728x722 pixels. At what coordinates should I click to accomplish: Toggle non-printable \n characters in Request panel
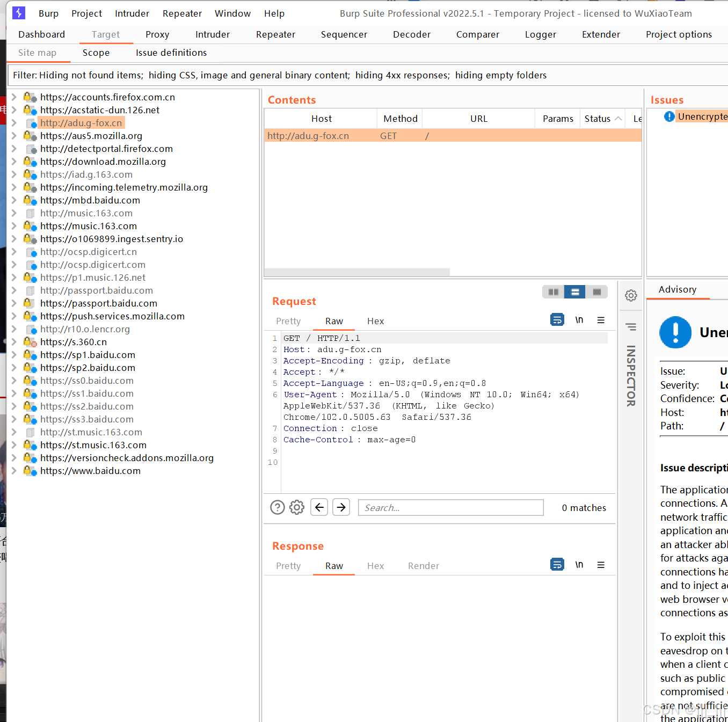click(579, 320)
